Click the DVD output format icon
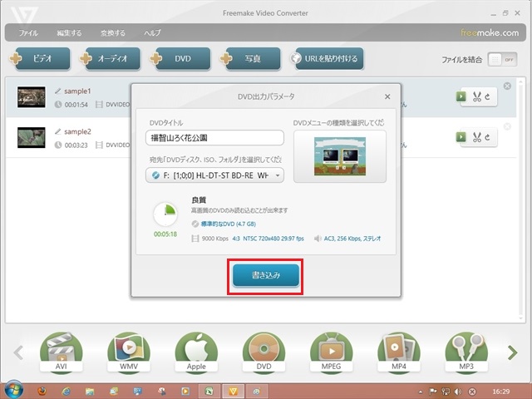532x399 pixels. (x=264, y=352)
